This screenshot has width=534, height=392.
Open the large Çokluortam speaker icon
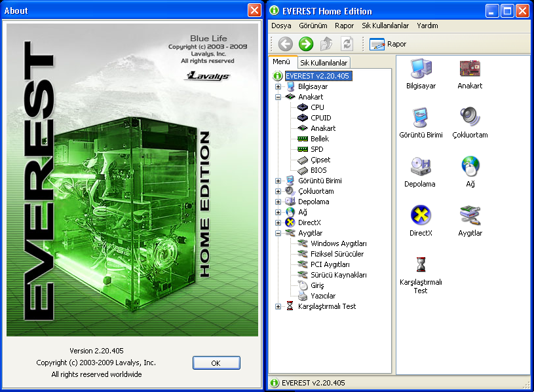470,123
